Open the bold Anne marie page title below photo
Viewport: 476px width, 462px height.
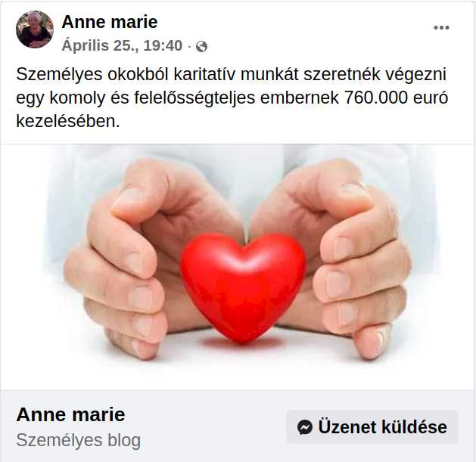click(x=70, y=414)
